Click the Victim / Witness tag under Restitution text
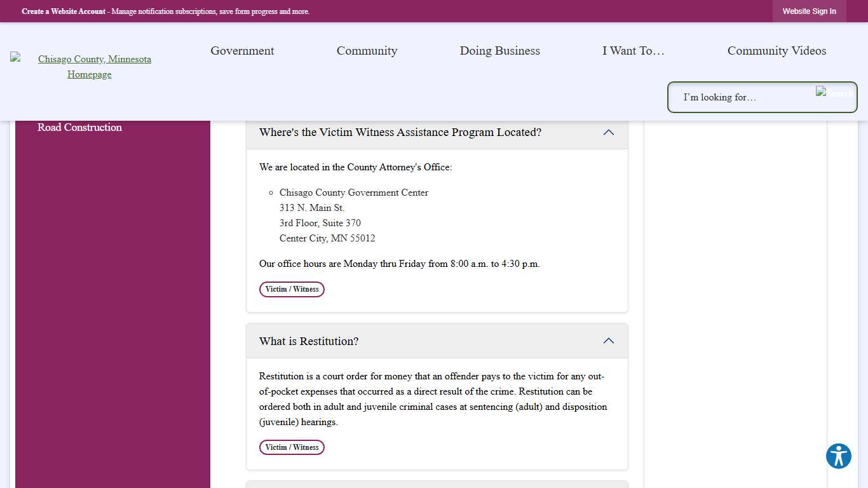The image size is (868, 488). point(292,447)
